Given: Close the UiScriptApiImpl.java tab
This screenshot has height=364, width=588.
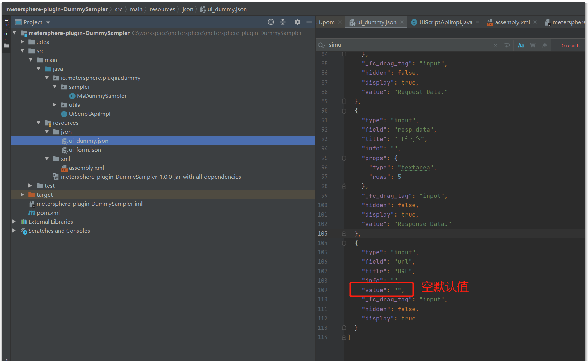Looking at the screenshot, I should pyautogui.click(x=478, y=22).
